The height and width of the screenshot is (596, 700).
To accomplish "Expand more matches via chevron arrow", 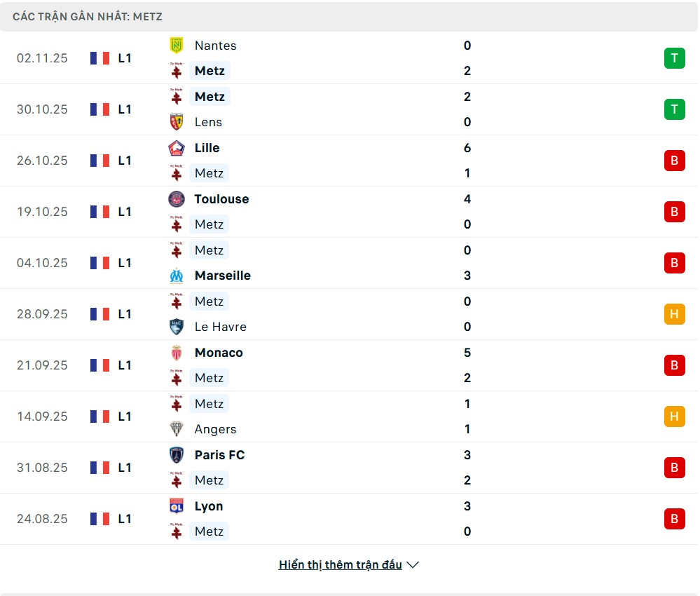I will [x=413, y=565].
